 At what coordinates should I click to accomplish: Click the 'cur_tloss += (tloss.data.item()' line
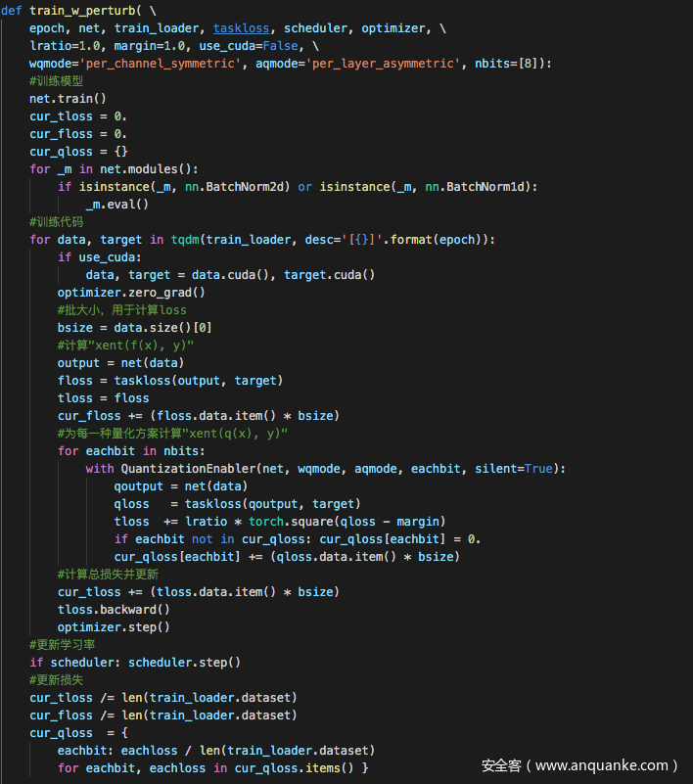pos(199,592)
